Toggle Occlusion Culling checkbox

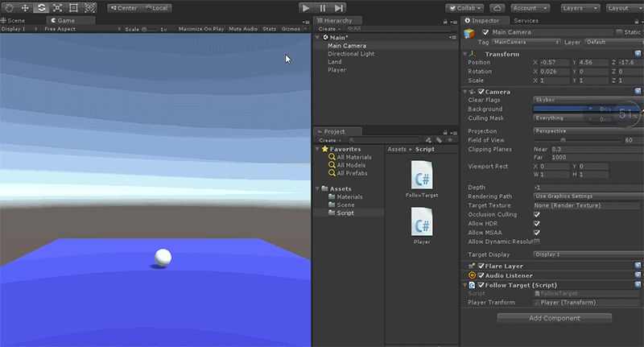pyautogui.click(x=536, y=214)
